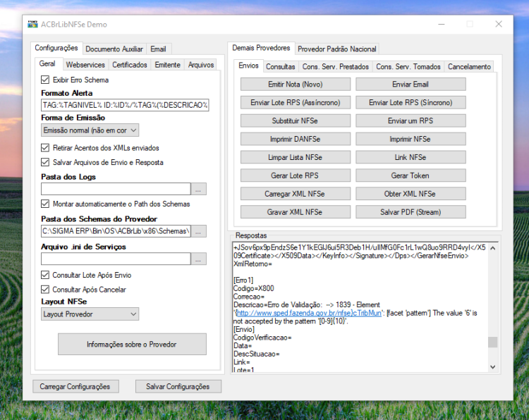Open the sped.fazenda.gov.br link in Respostas

click(309, 313)
